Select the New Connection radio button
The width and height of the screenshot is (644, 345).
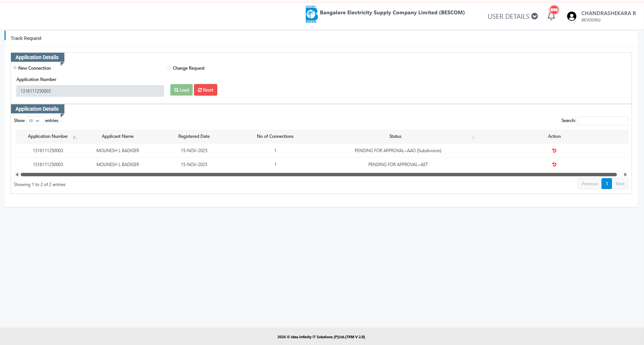(15, 68)
